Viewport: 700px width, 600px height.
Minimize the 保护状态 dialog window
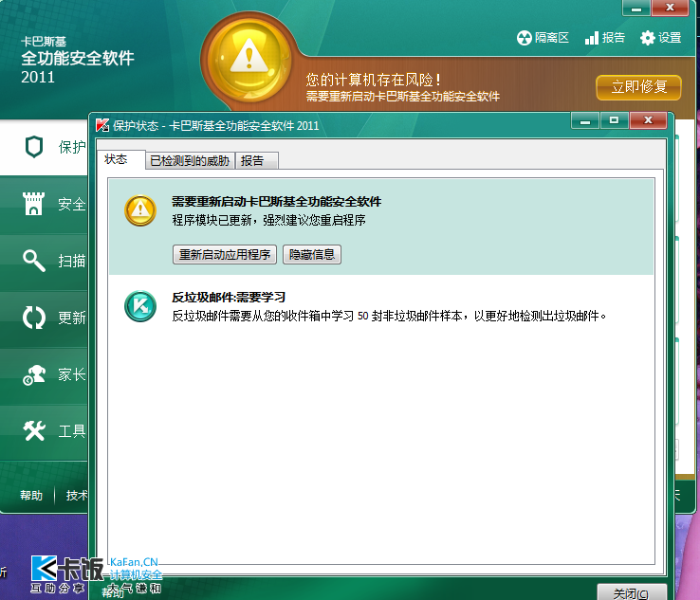point(585,120)
